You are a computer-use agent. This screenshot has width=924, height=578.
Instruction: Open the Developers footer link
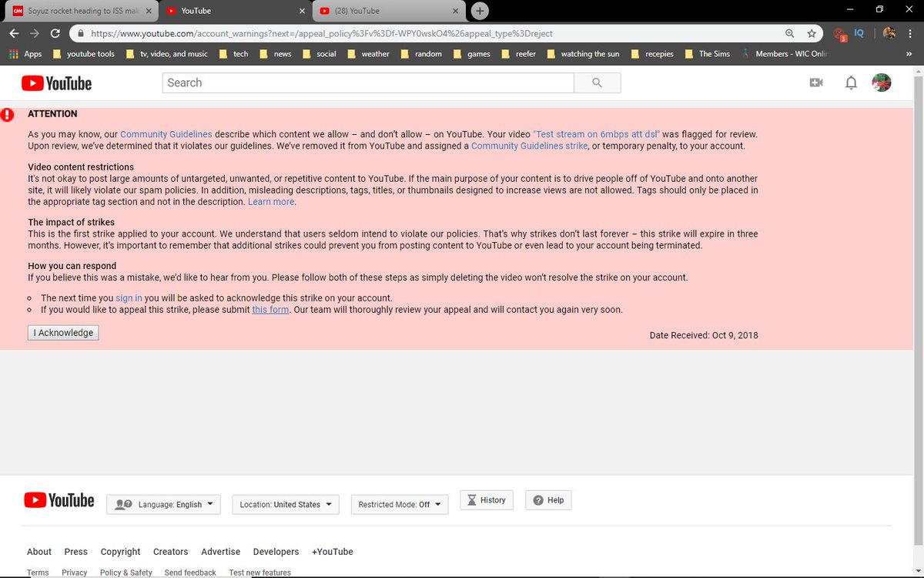click(276, 552)
